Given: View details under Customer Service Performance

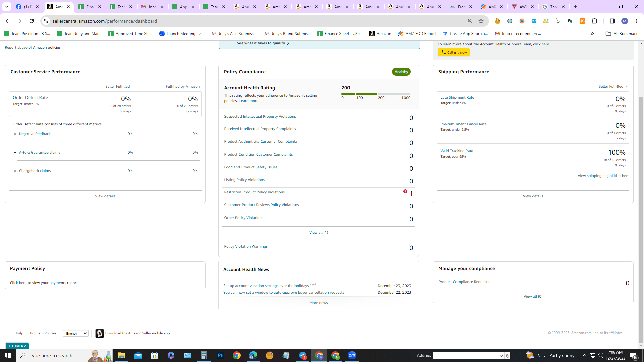Looking at the screenshot, I should [105, 196].
